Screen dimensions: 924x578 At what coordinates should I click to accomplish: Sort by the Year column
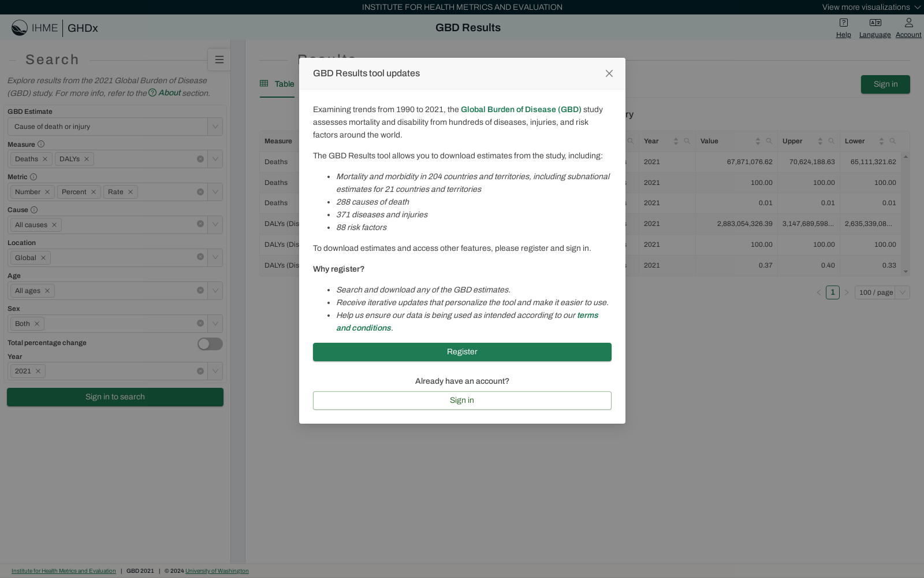[x=676, y=141]
